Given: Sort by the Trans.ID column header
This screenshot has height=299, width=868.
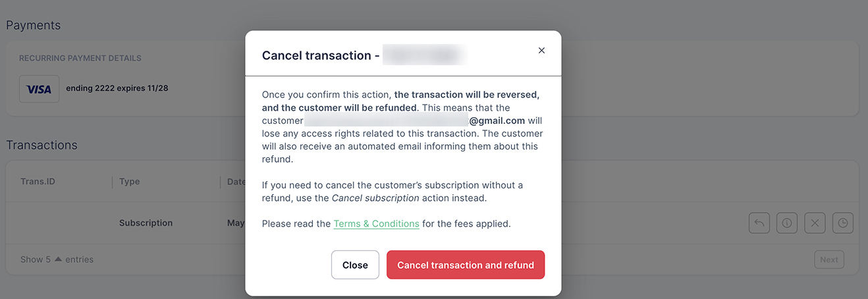Looking at the screenshot, I should tap(38, 182).
